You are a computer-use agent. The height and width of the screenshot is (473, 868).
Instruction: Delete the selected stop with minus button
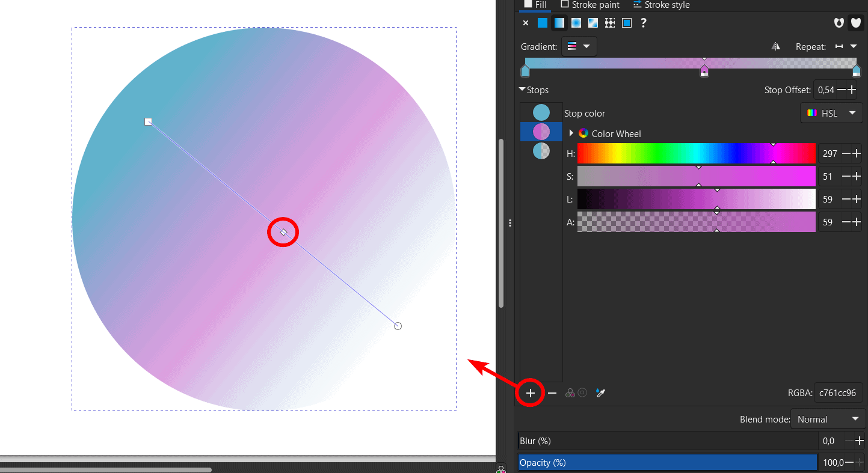pyautogui.click(x=552, y=393)
